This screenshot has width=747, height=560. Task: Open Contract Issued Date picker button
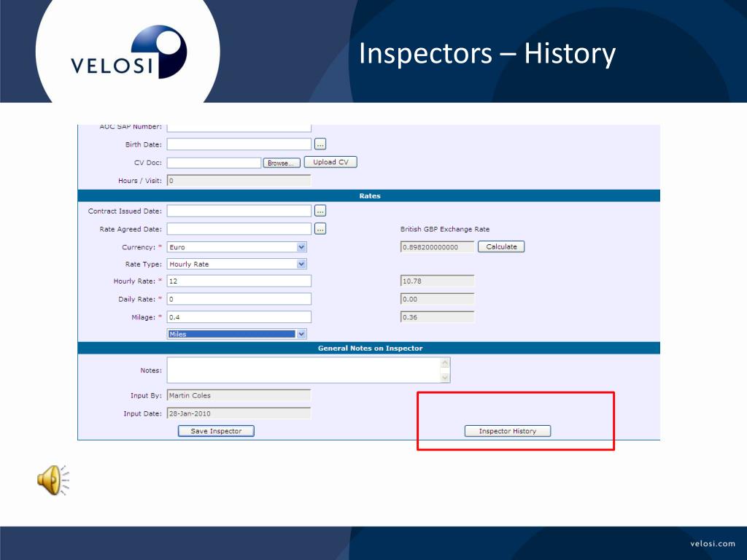click(320, 211)
